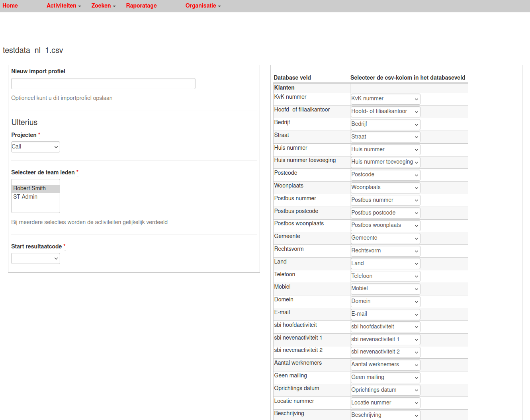Open the Zoeken dropdown menu
530x420 pixels.
tap(103, 6)
